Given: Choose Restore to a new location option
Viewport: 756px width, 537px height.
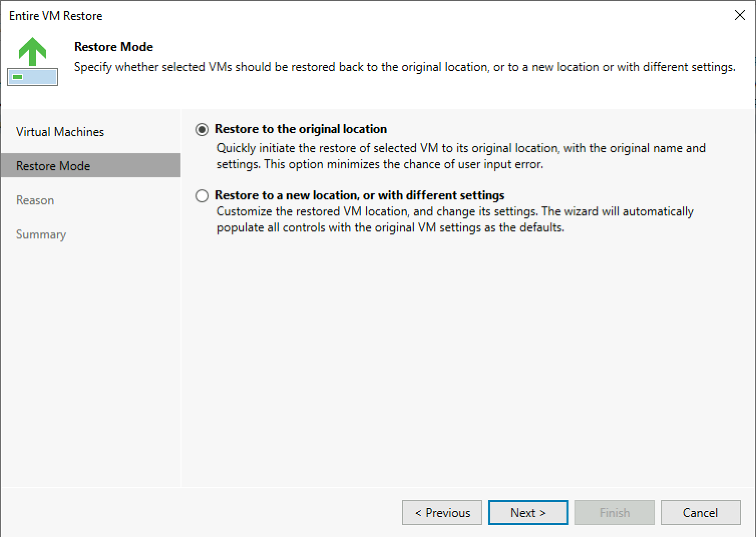Looking at the screenshot, I should pyautogui.click(x=202, y=196).
